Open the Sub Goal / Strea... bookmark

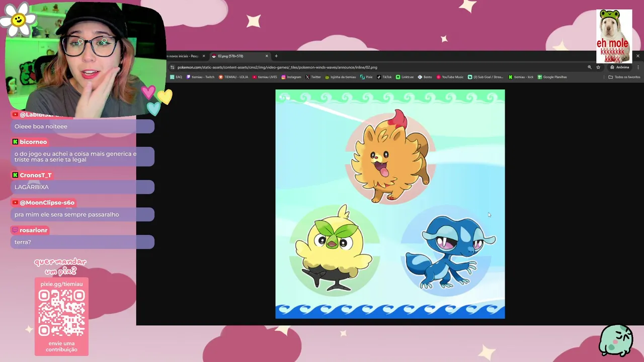[x=486, y=77]
